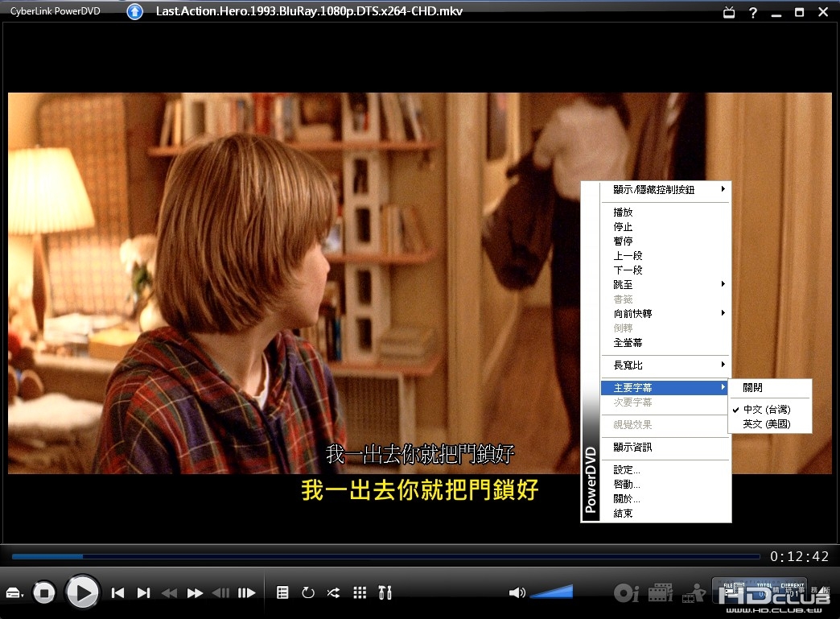Viewport: 840px width, 619px height.
Task: Click the Oi information icon
Action: (x=626, y=592)
